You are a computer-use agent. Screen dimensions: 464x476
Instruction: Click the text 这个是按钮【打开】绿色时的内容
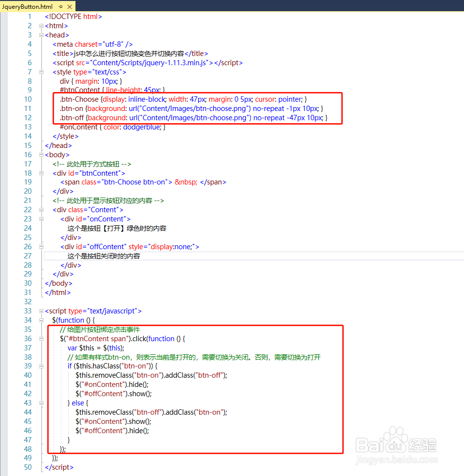tap(117, 228)
